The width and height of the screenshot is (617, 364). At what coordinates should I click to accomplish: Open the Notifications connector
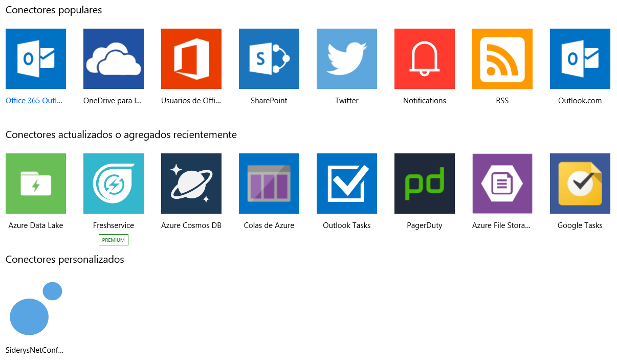(425, 58)
